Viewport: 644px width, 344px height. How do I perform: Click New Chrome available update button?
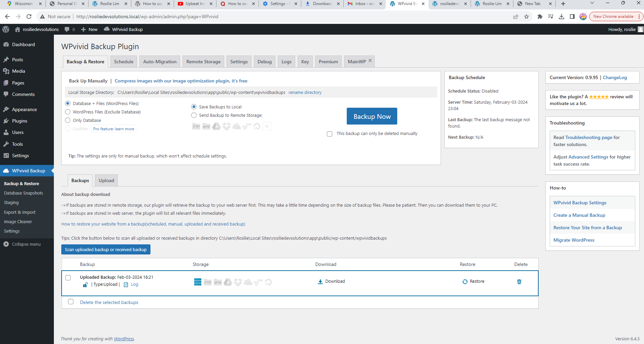click(x=616, y=16)
